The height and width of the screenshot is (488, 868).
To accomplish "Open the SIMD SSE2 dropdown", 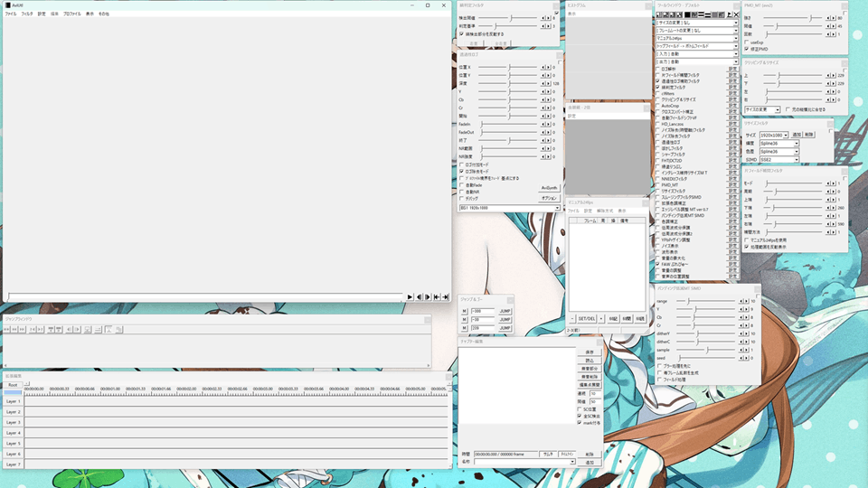I will pos(778,159).
